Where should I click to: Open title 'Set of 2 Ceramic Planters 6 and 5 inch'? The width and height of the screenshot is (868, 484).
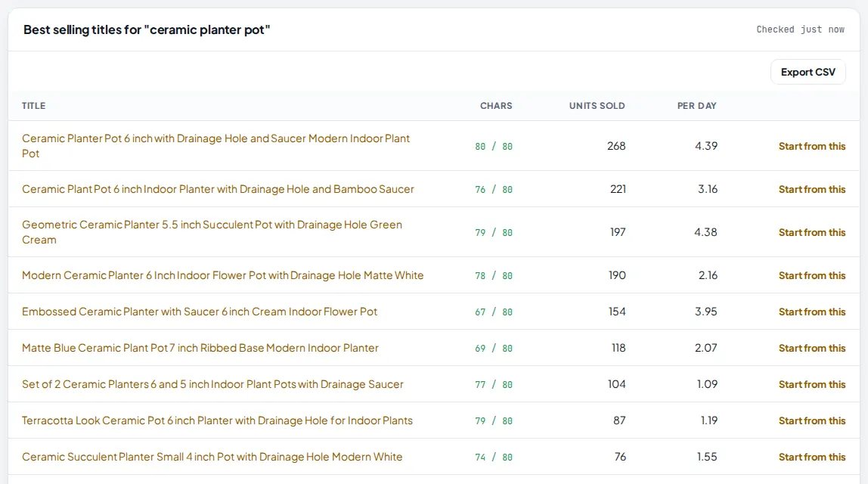[x=212, y=384]
